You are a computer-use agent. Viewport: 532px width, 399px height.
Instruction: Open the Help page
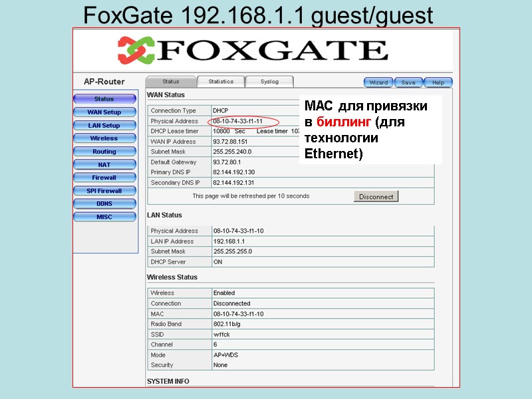438,82
